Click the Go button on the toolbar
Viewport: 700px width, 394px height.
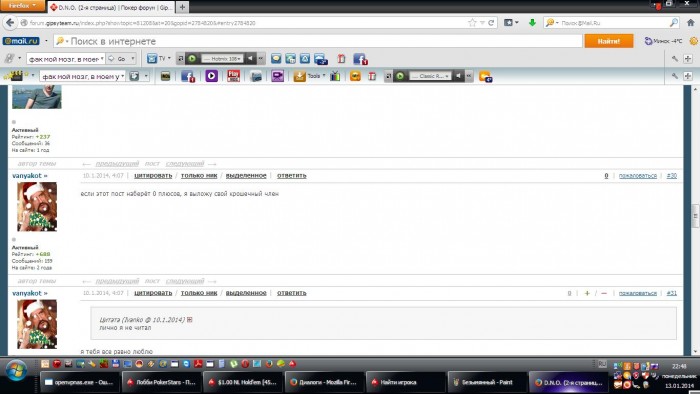coord(118,59)
